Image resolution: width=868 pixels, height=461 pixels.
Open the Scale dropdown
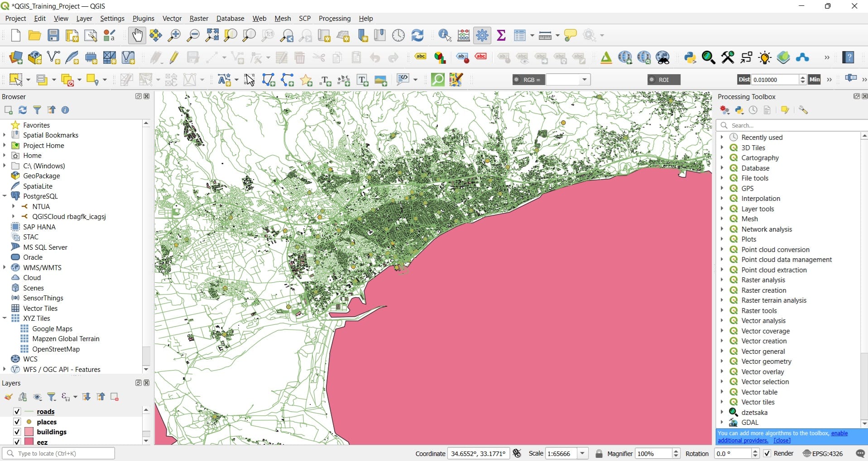pyautogui.click(x=583, y=453)
